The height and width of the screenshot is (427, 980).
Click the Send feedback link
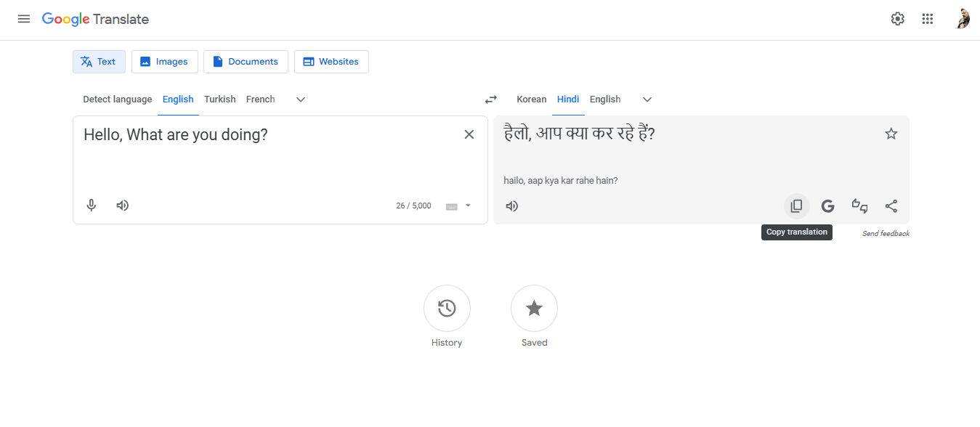tap(885, 233)
